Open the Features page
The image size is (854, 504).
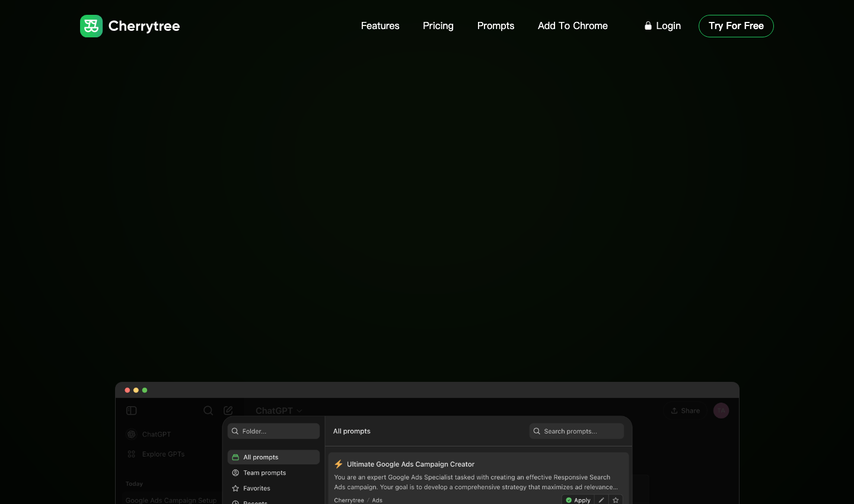[x=380, y=26]
